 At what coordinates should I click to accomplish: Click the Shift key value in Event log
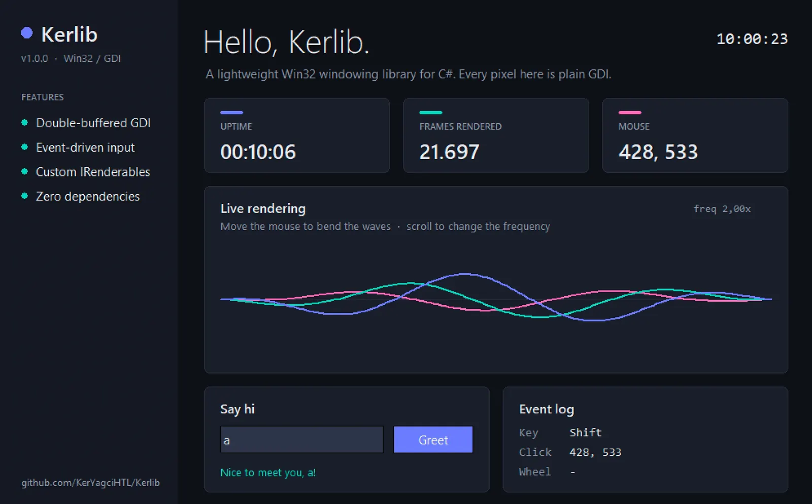click(x=586, y=433)
